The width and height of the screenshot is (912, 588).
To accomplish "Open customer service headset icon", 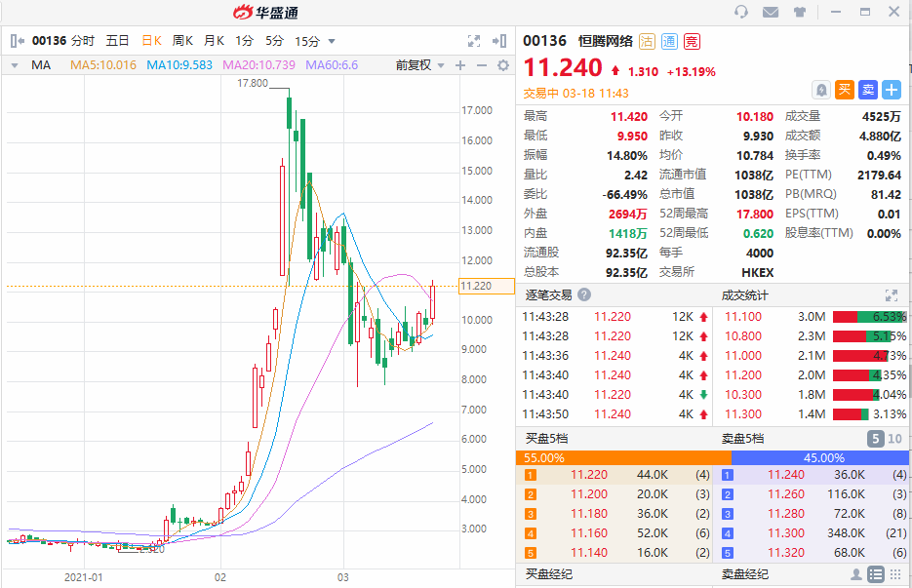I will click(741, 12).
